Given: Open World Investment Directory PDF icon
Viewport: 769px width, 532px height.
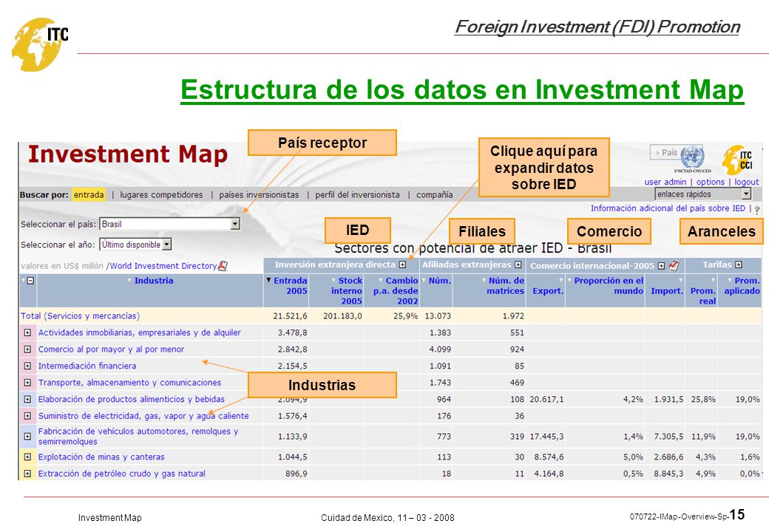Looking at the screenshot, I should pos(223,265).
